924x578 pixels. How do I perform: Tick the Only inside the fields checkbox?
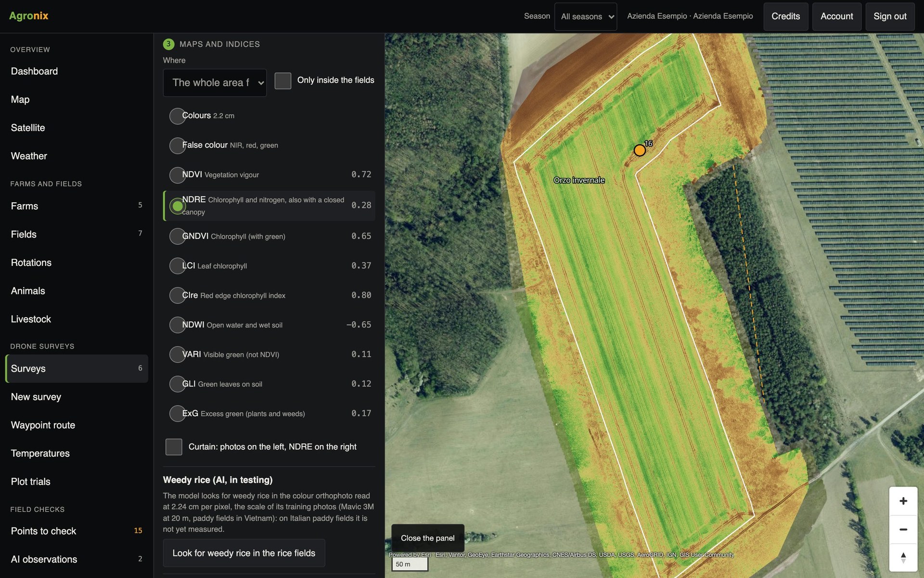283,80
